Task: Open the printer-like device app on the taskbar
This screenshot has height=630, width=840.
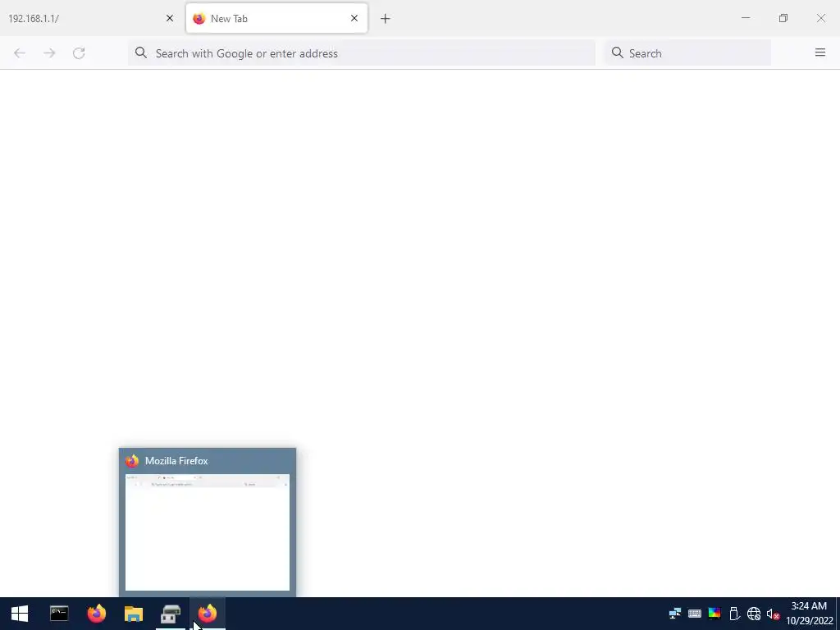Action: pyautogui.click(x=171, y=614)
